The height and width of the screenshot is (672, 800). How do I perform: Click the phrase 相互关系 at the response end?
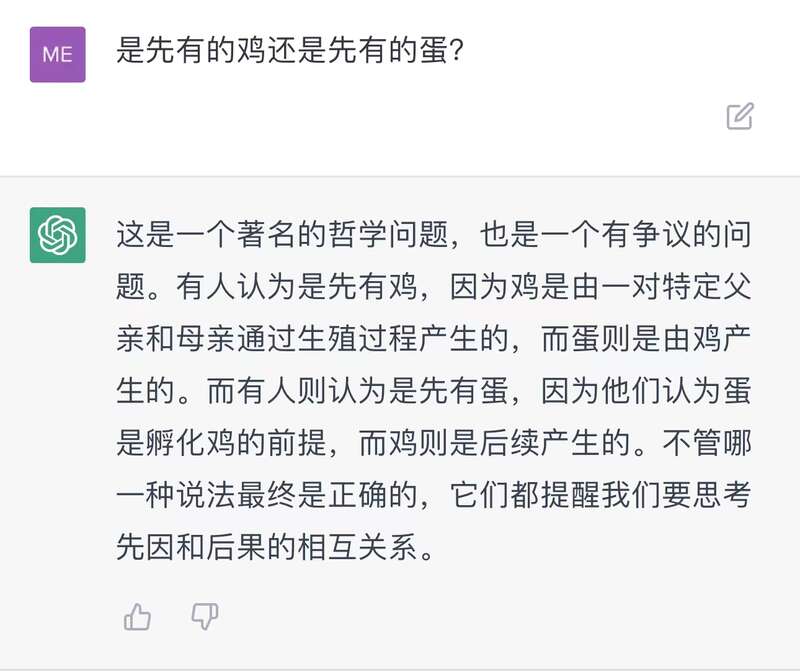358,547
